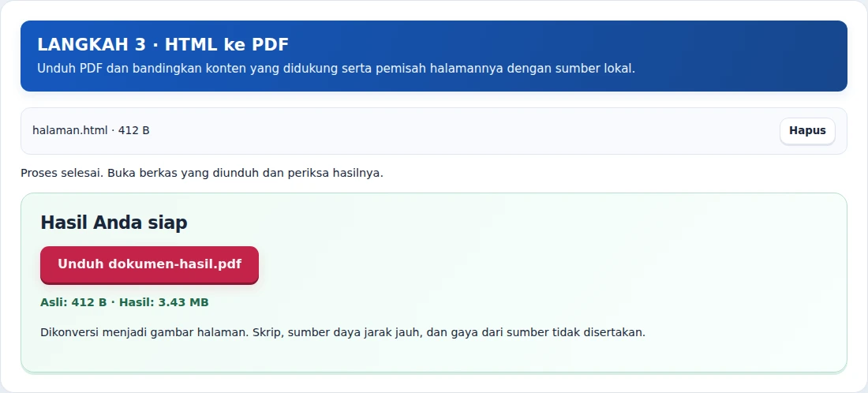Screen dimensions: 868x393
Task: Download the file via Unduh dokumen-hasil.pdf button
Action: tap(149, 264)
